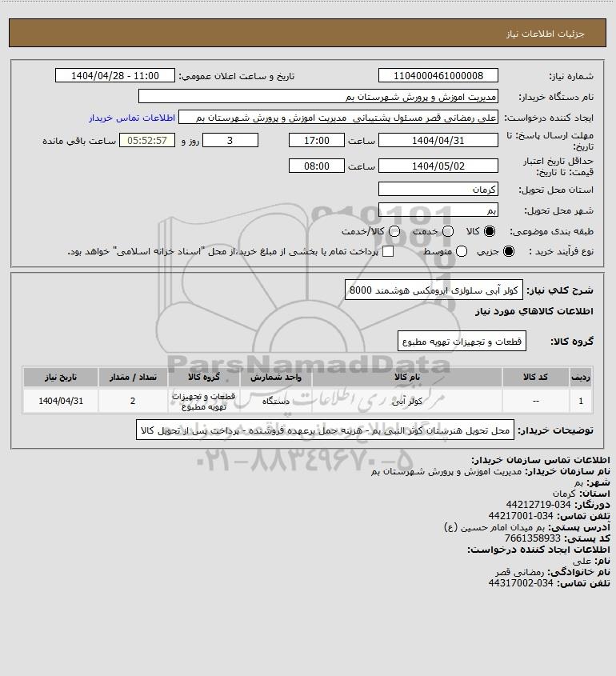Click the creator phone number 44317002-034
The image size is (616, 676).
[x=521, y=583]
